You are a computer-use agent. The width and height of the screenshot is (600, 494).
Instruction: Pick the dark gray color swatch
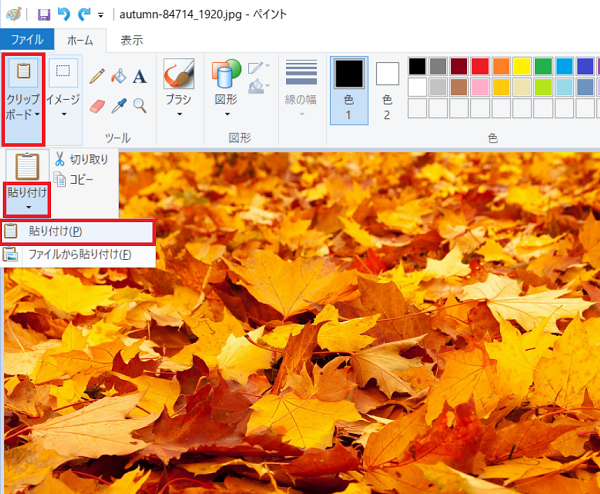(x=438, y=66)
